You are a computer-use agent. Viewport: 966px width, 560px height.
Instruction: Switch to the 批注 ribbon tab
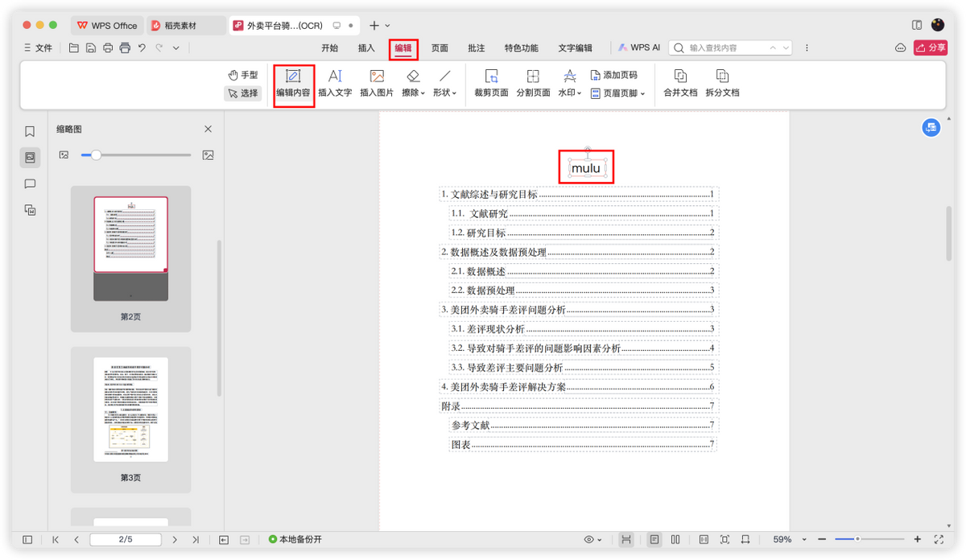(477, 48)
